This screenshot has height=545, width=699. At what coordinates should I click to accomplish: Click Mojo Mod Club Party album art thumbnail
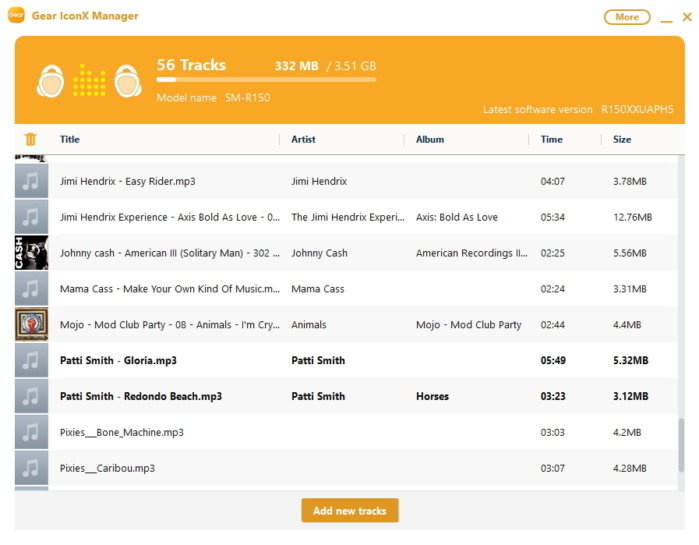[x=31, y=324]
